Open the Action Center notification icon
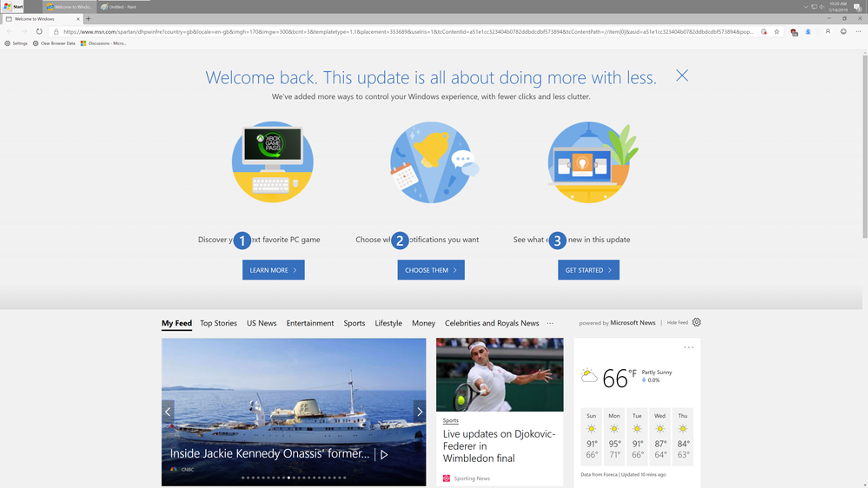This screenshot has width=868, height=488. [858, 7]
